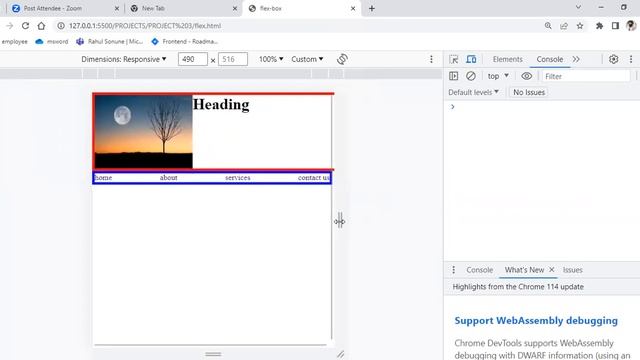The image size is (640, 360).
Task: Open the top JavaScript context dropdown
Action: pyautogui.click(x=498, y=76)
